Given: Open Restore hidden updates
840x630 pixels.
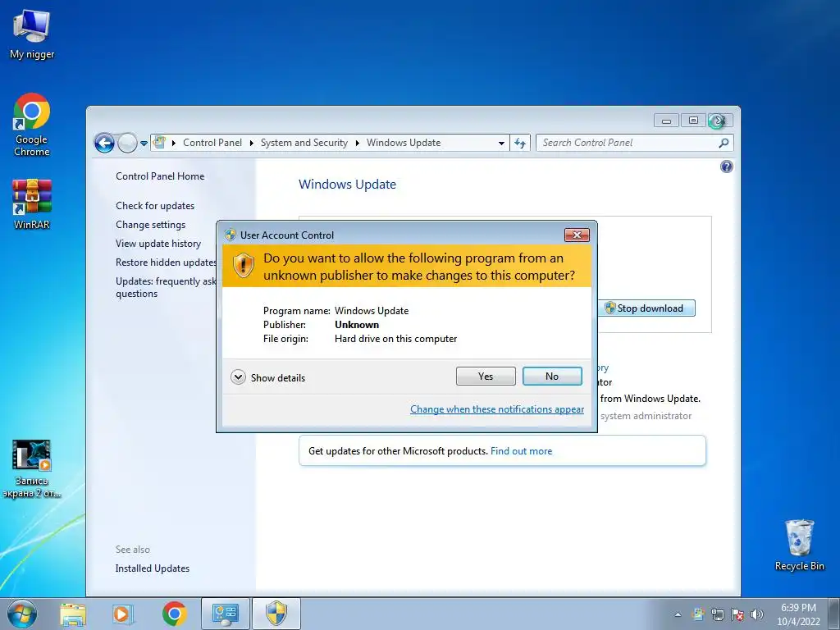Looking at the screenshot, I should click(x=166, y=262).
